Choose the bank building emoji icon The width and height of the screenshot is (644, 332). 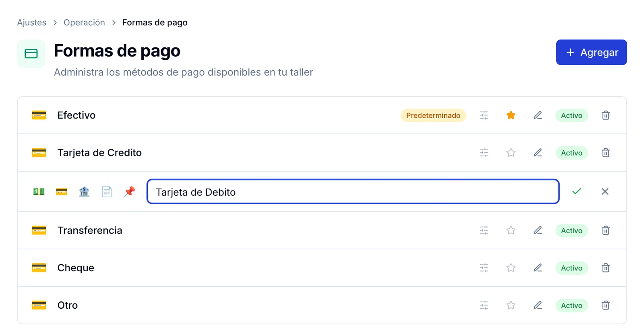[84, 192]
